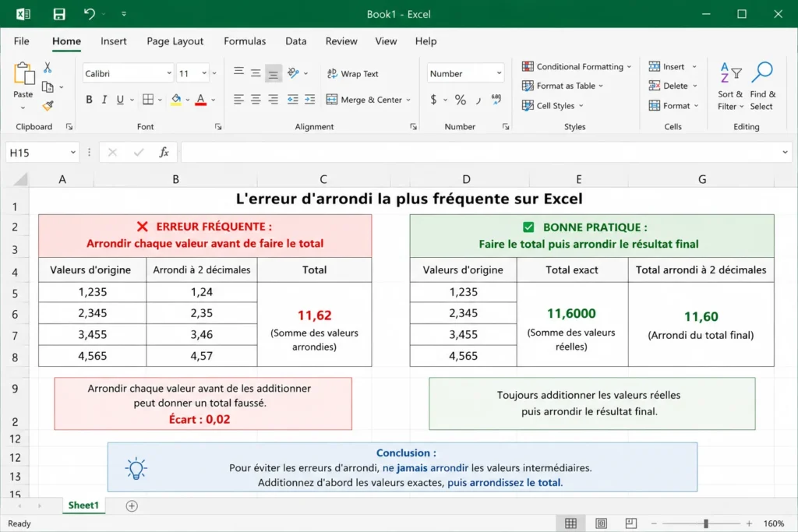This screenshot has width=798, height=532.
Task: Click Insert Function fx icon
Action: click(164, 153)
